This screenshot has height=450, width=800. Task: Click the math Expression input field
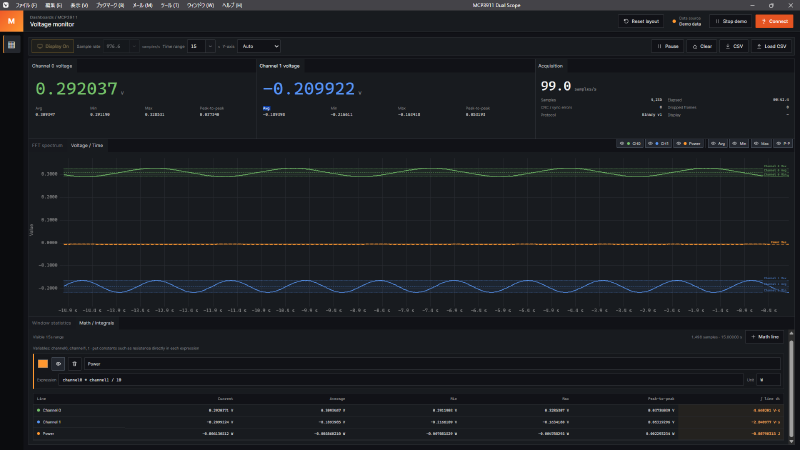coord(401,380)
